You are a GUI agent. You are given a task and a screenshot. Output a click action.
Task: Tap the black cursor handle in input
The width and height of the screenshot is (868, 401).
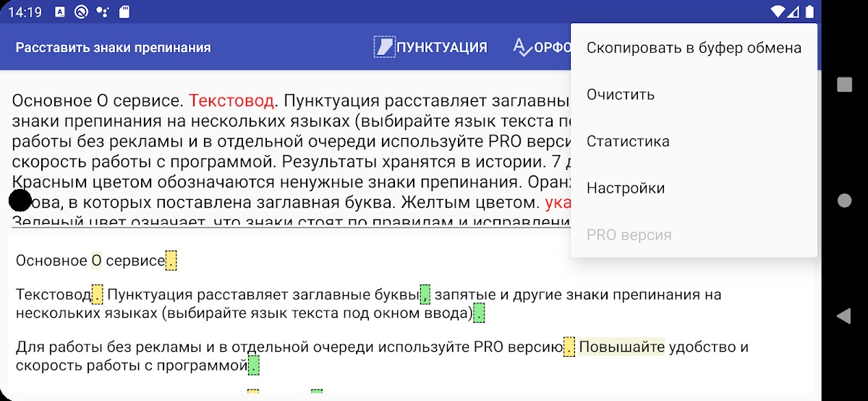coord(21,200)
